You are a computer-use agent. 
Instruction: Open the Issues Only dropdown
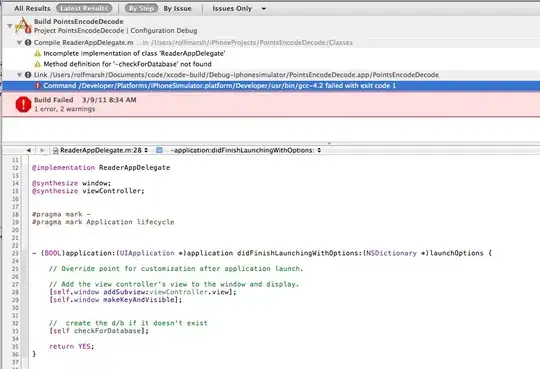[x=239, y=9]
